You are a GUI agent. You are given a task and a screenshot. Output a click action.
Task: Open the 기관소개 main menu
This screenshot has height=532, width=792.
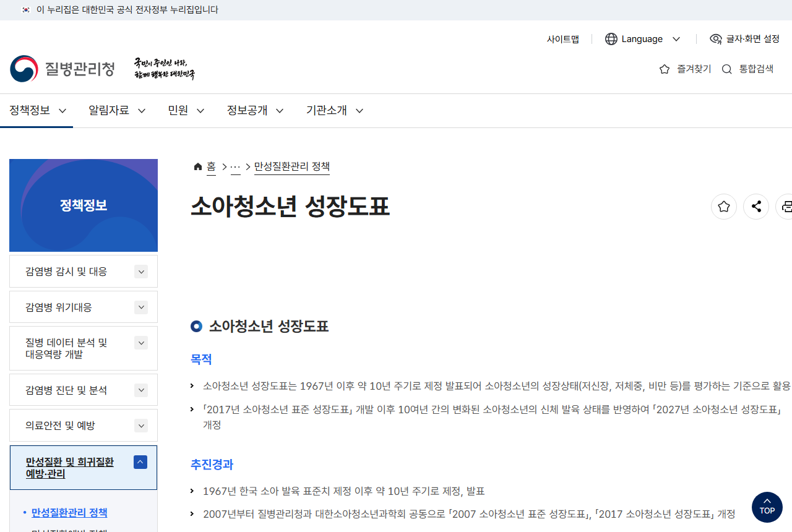tap(334, 111)
